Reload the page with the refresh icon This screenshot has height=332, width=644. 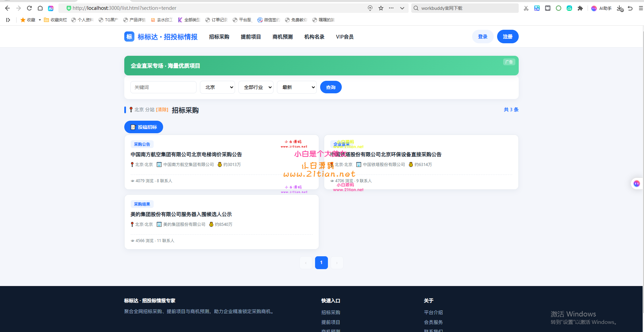pyautogui.click(x=29, y=8)
